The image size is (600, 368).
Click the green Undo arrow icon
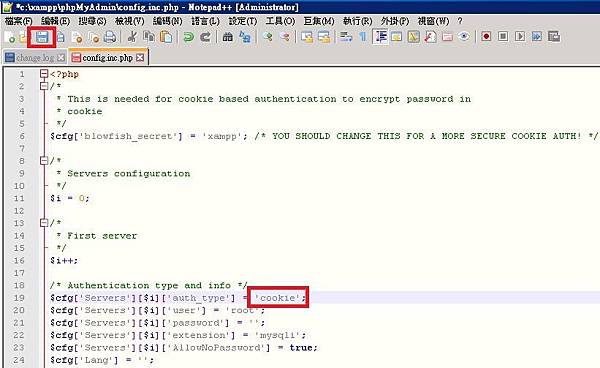coord(188,37)
